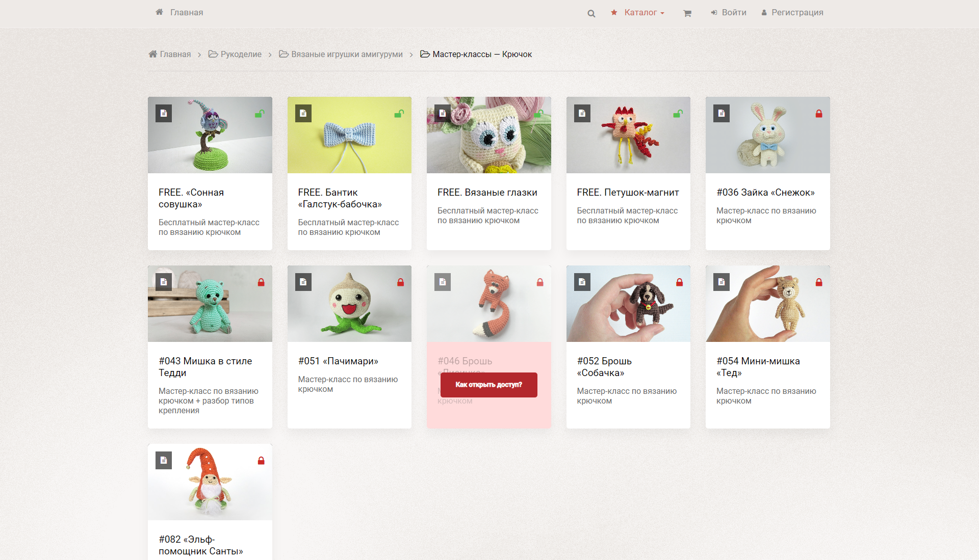Open title FREE. Петушок-магнит
979x560 pixels.
(x=628, y=193)
